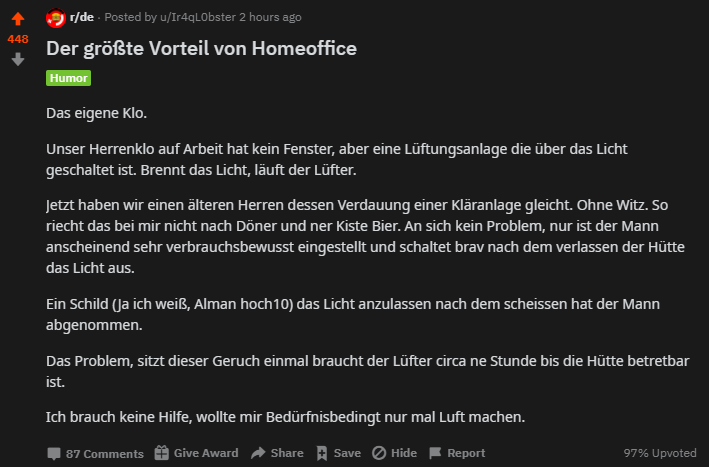The height and width of the screenshot is (467, 709).
Task: Click the share arrow icon
Action: pos(258,453)
